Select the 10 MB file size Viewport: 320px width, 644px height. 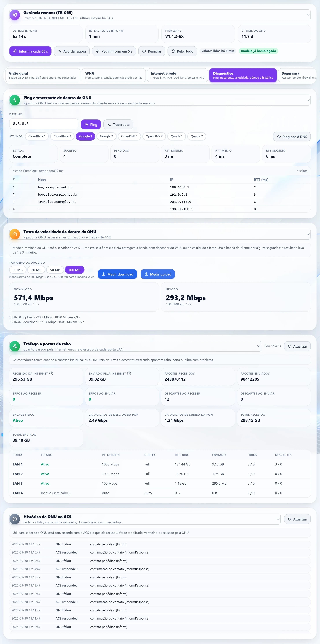(x=18, y=270)
